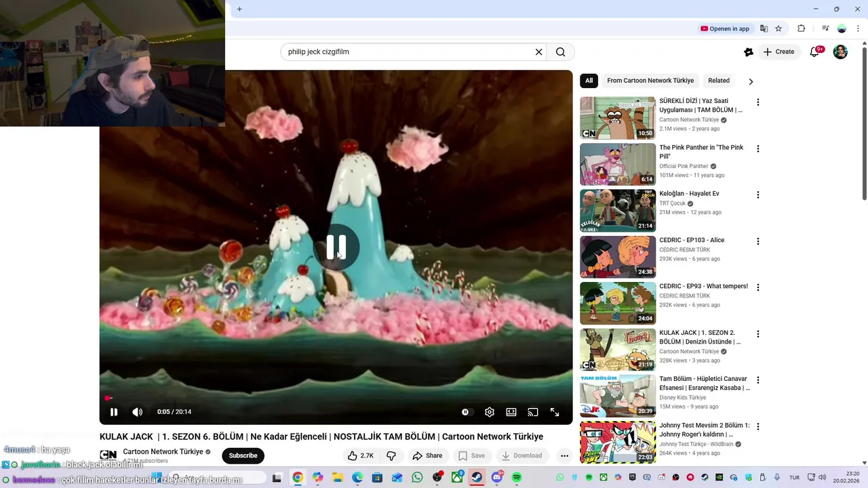Open Spotify from the taskbar

tap(517, 478)
